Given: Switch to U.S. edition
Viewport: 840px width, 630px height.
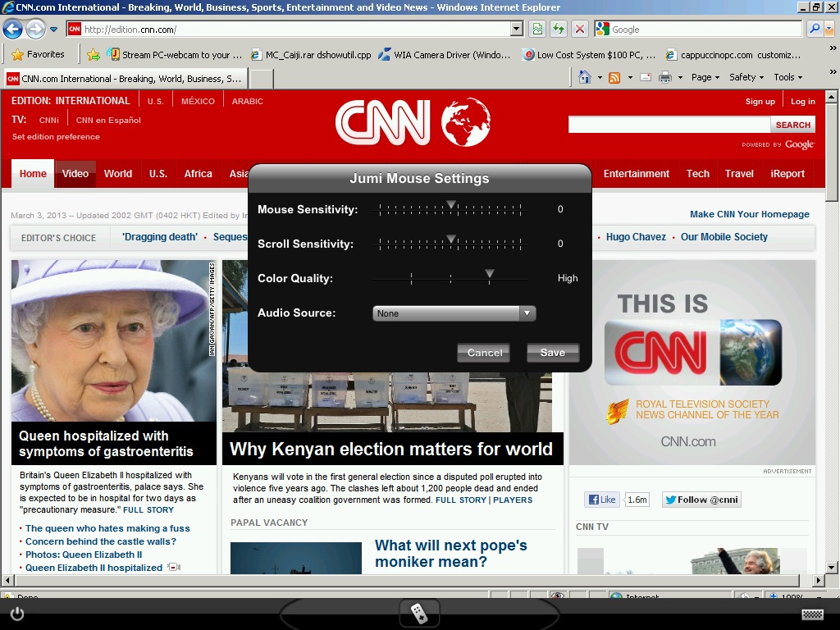Looking at the screenshot, I should pos(155,101).
